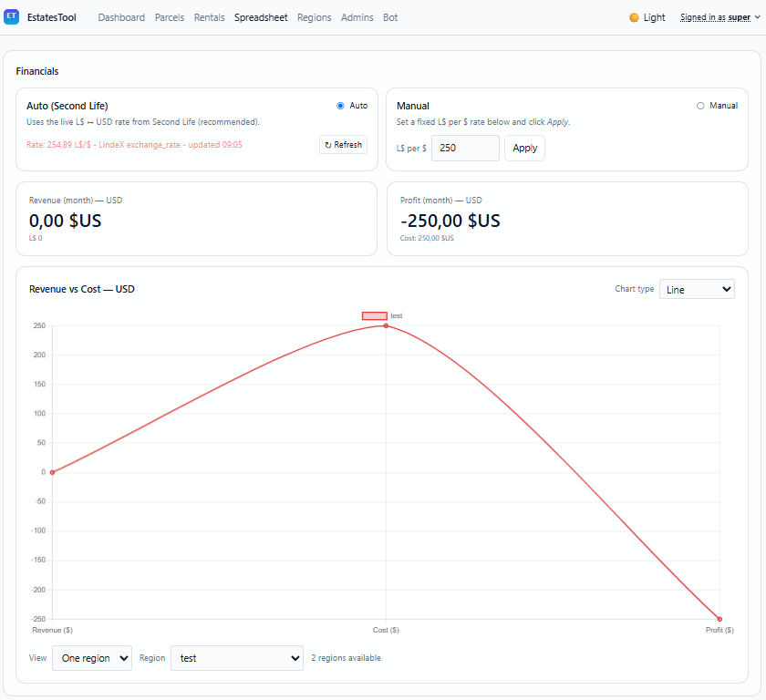Open the Admins section
766x700 pixels.
point(357,16)
